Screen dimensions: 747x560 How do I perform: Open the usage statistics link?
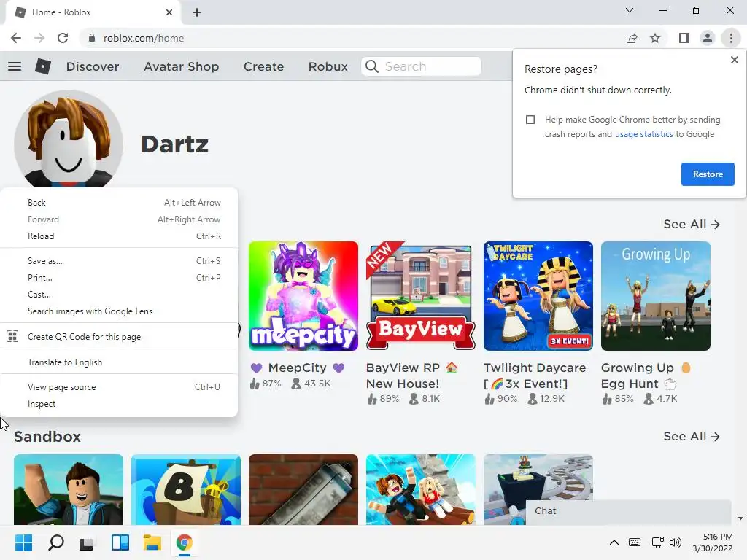click(643, 134)
